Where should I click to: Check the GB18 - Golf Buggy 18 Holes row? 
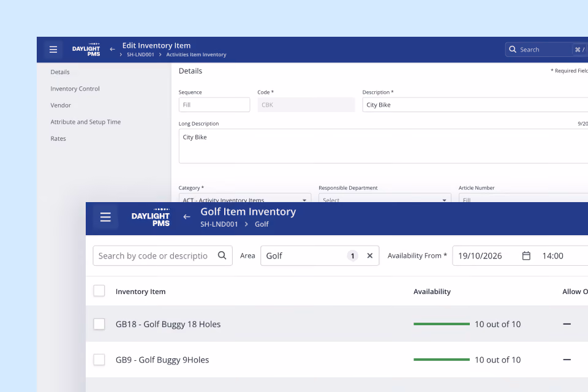click(99, 324)
